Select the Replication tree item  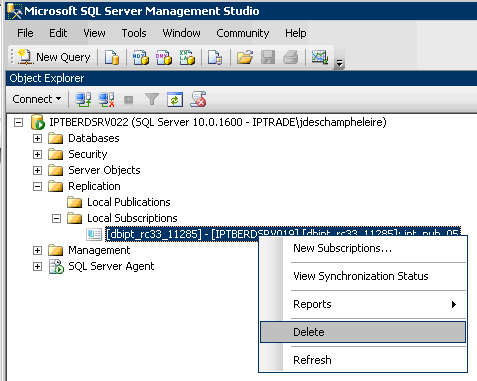(x=94, y=186)
